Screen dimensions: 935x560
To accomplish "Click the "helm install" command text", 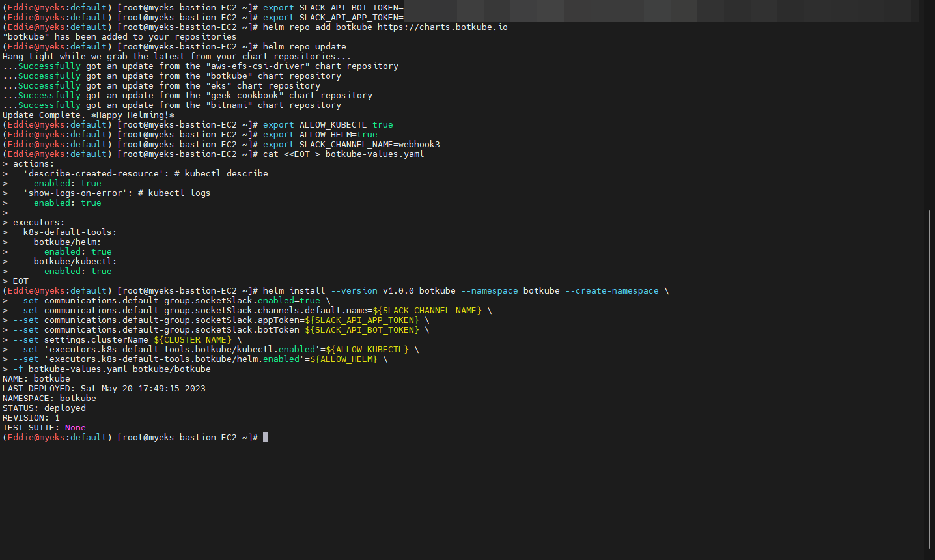I will (294, 291).
